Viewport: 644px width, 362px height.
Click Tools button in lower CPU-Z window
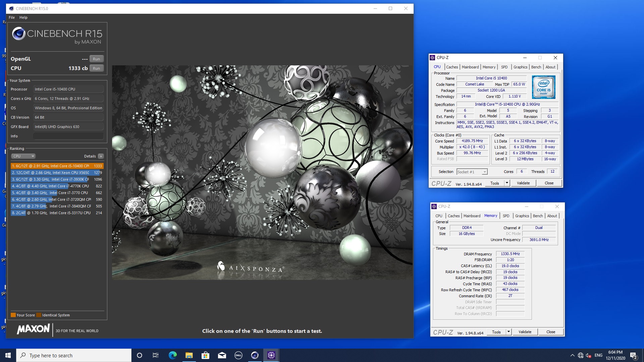tap(496, 332)
